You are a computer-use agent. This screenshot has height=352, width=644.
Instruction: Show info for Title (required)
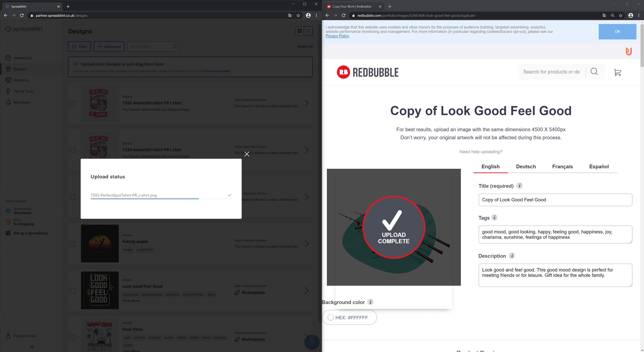coord(519,186)
